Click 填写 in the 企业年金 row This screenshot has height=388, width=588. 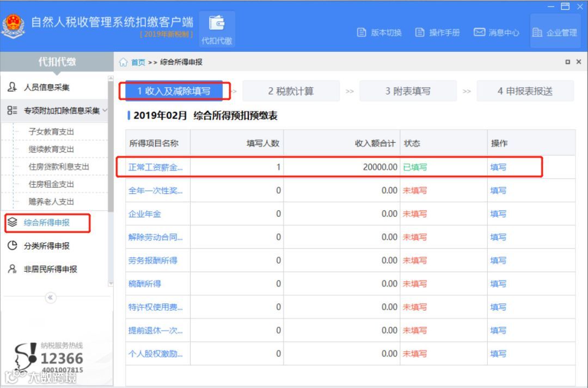click(x=498, y=214)
